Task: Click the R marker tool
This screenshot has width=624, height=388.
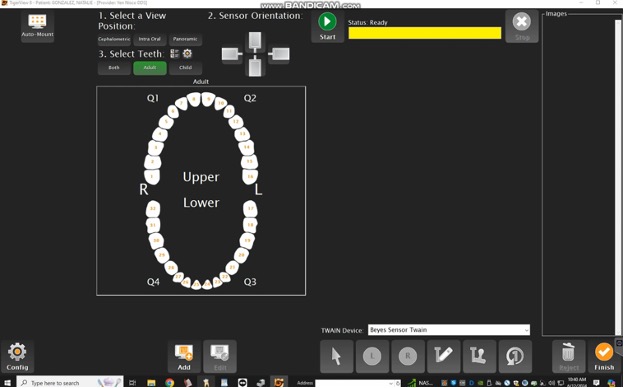Action: [x=408, y=357]
